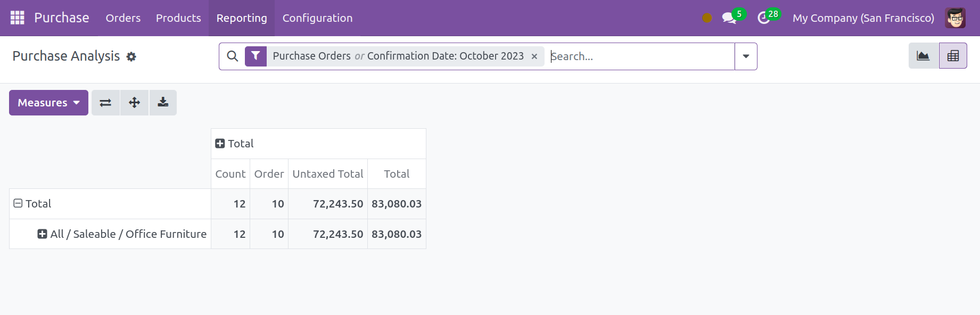Image resolution: width=980 pixels, height=315 pixels.
Task: Open the Measures dropdown
Action: click(x=48, y=103)
